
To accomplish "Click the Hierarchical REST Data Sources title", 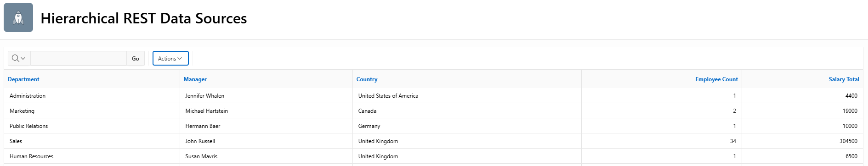I will pyautogui.click(x=144, y=18).
